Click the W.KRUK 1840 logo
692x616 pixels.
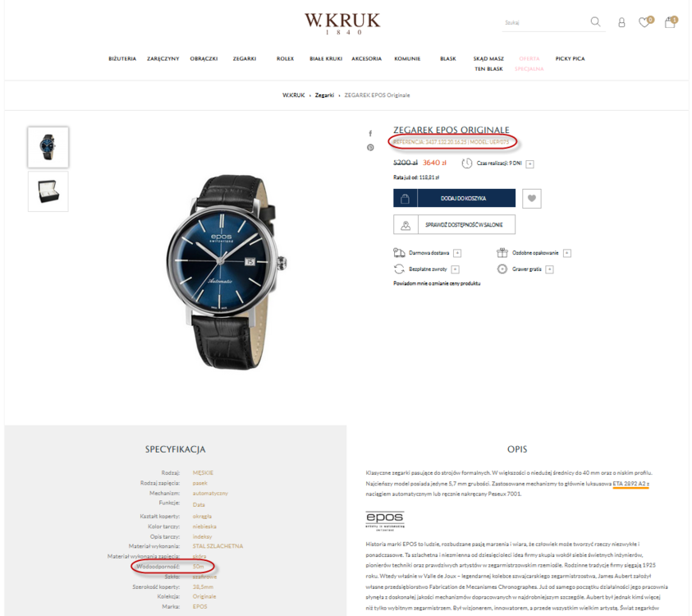pyautogui.click(x=342, y=23)
